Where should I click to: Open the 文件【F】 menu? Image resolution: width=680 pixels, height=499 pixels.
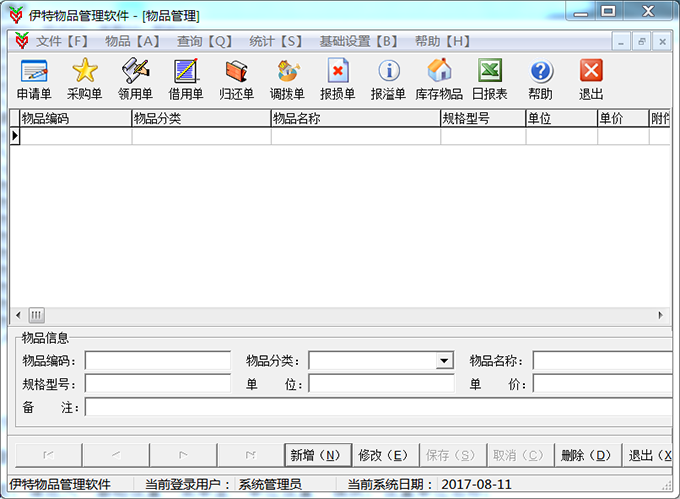[x=62, y=42]
